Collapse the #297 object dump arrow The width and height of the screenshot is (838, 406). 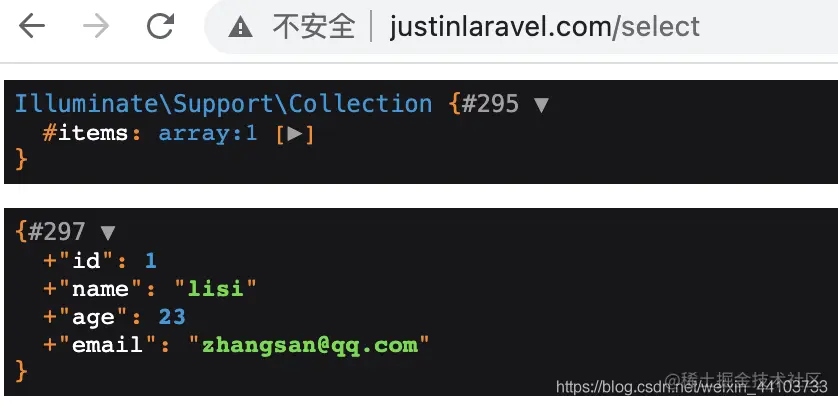108,232
